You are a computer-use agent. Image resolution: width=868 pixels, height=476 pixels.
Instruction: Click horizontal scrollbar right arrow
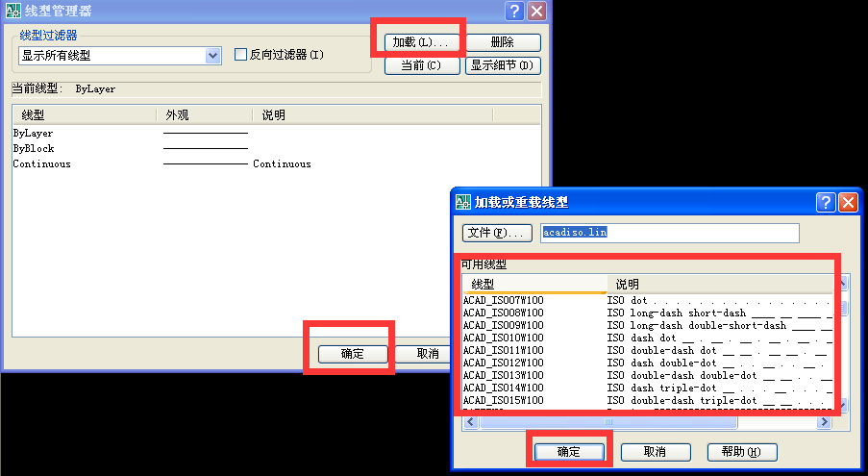click(824, 422)
